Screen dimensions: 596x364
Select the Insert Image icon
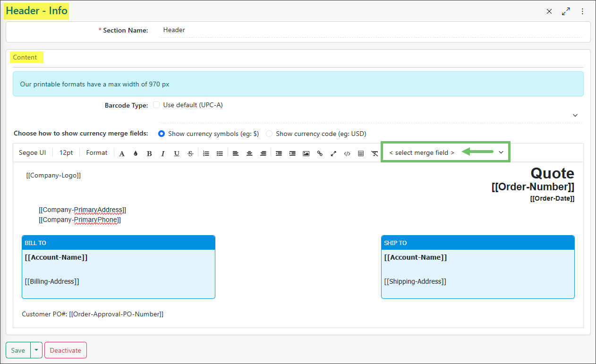[306, 153]
